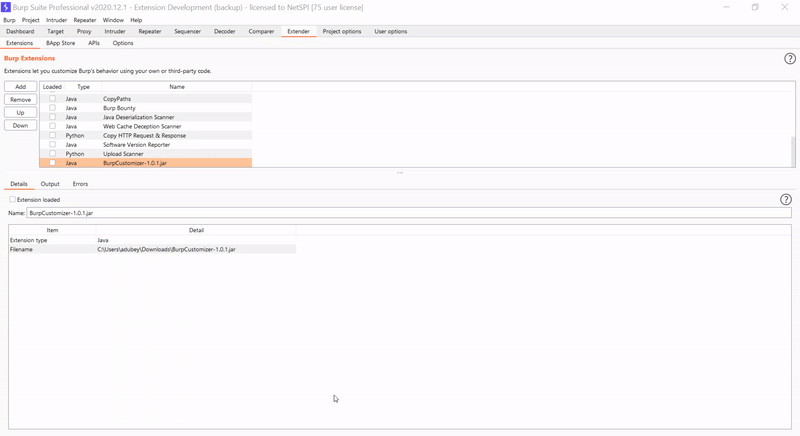Open Burp Extensions help icon
The width and height of the screenshot is (800, 436).
pos(789,59)
